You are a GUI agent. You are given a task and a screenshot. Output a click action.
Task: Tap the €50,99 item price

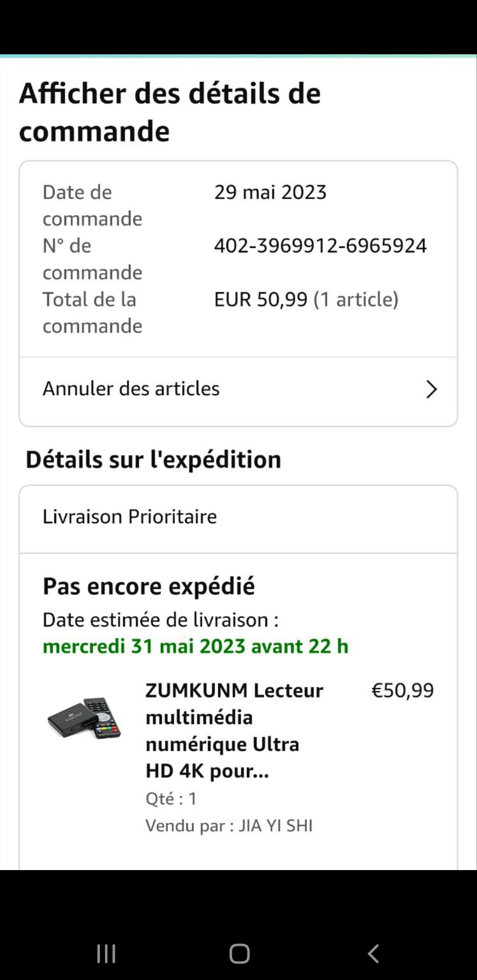click(x=402, y=690)
